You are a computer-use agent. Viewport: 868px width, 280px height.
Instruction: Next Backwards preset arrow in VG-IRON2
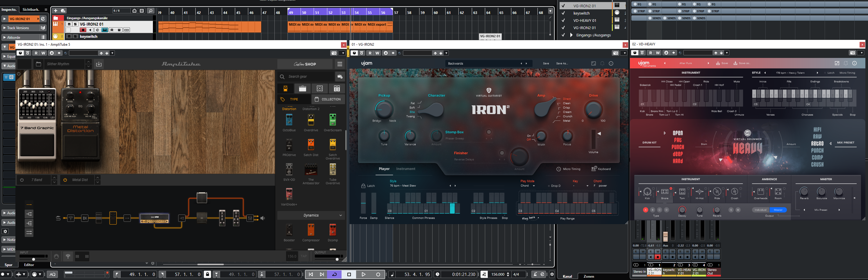click(526, 63)
